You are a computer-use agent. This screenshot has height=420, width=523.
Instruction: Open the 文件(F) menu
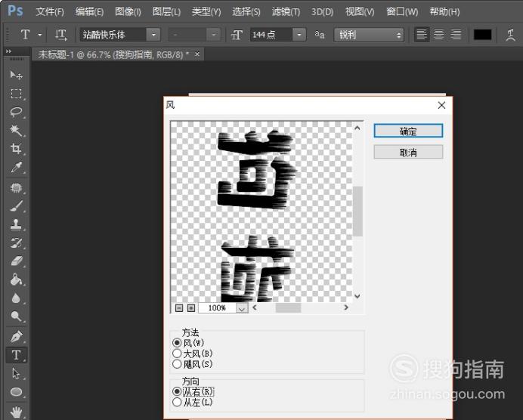(50, 12)
